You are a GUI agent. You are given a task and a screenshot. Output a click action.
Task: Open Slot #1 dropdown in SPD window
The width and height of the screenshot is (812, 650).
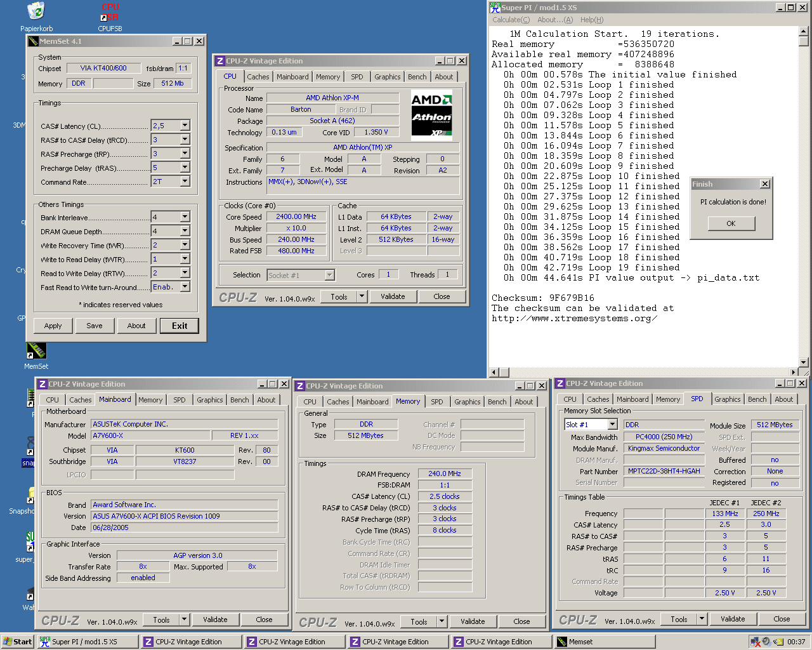612,425
